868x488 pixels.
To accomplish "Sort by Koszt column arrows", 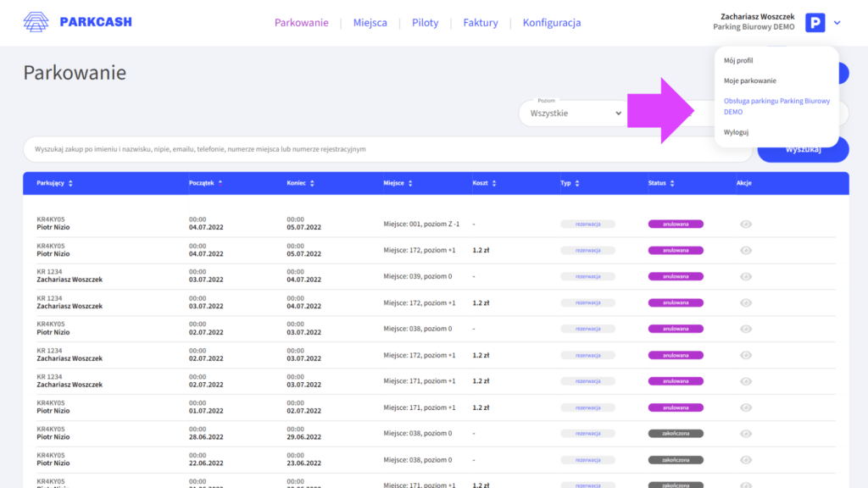I will pyautogui.click(x=494, y=183).
